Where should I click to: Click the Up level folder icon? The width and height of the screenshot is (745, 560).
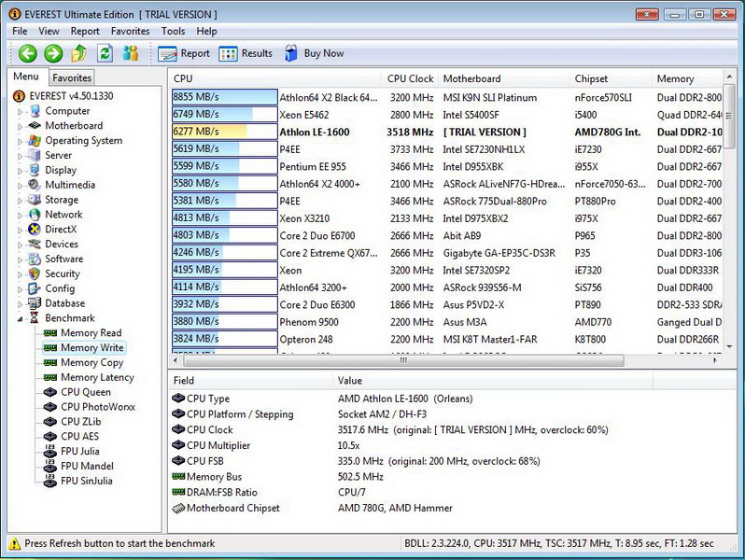tap(78, 53)
